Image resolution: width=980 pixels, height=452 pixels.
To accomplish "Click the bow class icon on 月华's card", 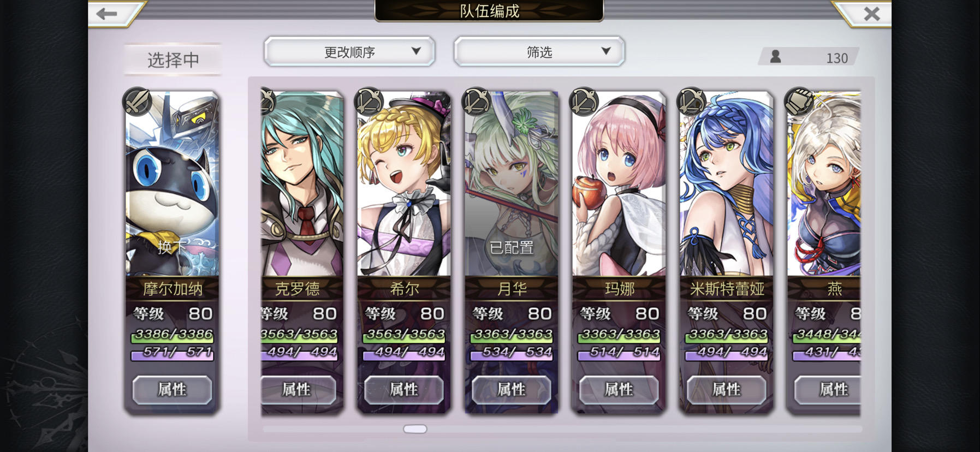I will tap(476, 102).
